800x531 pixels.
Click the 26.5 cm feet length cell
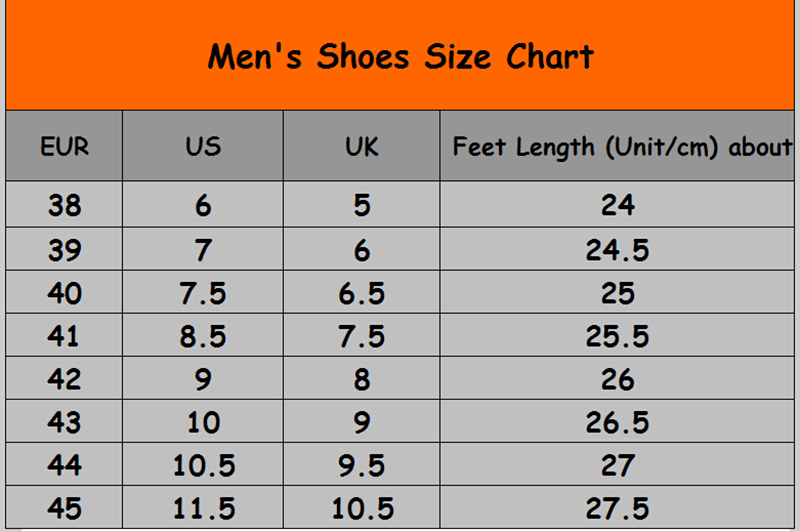(618, 422)
